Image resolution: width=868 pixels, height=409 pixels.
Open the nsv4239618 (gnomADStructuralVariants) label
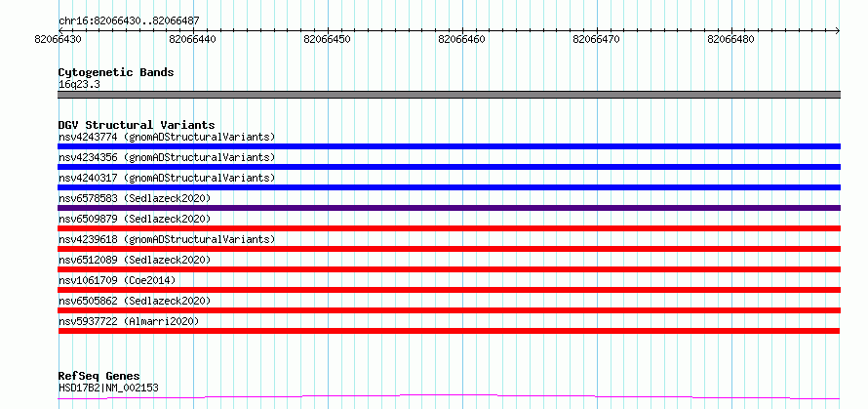coord(167,239)
